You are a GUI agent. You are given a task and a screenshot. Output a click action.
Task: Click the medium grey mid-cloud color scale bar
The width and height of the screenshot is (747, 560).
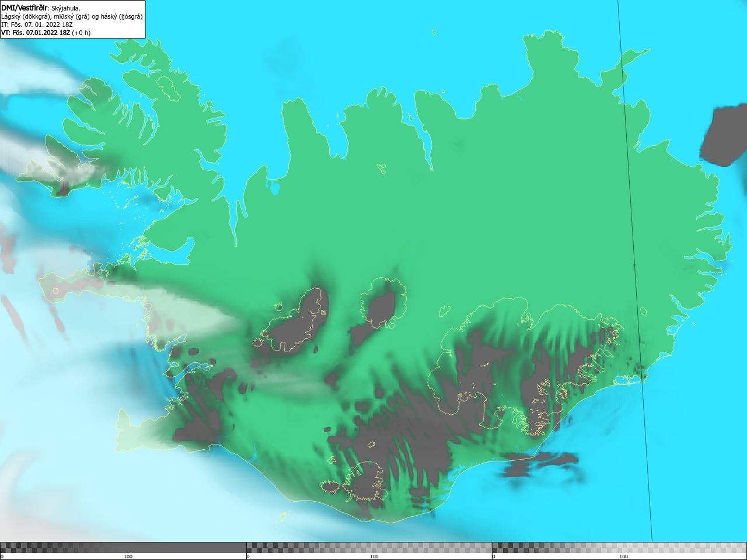[x=369, y=548]
